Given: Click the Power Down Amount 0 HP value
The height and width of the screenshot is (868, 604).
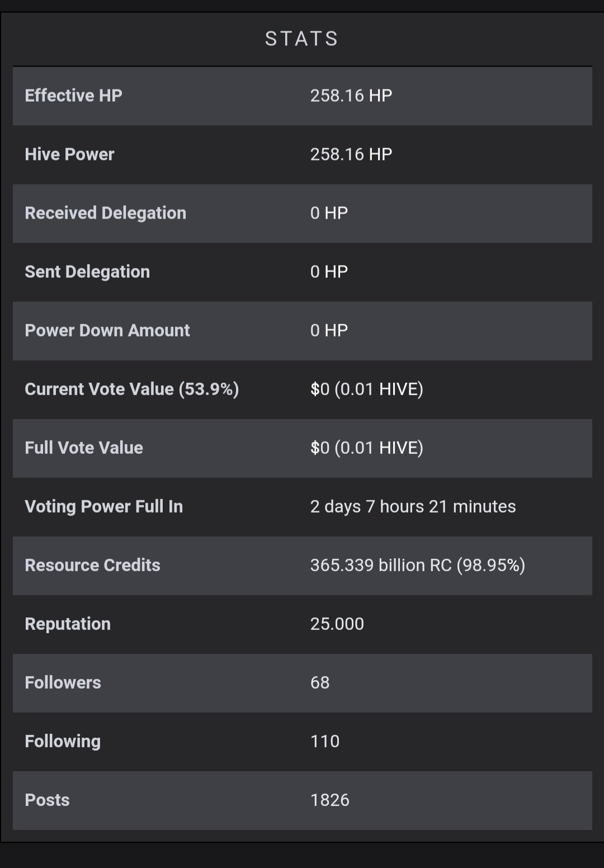Looking at the screenshot, I should pos(329,330).
